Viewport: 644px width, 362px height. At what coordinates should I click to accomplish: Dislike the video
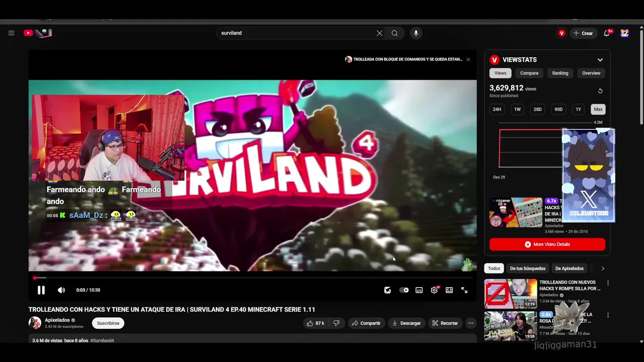(x=336, y=323)
